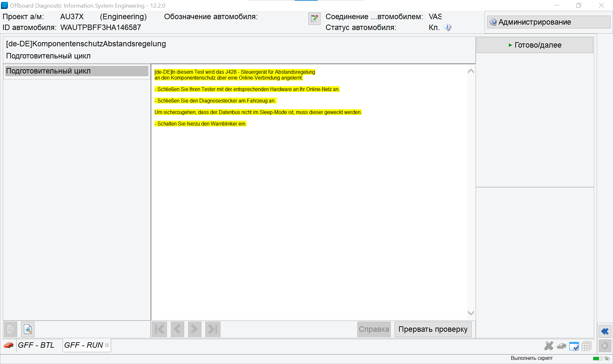Click the gray car icon in status tray
The height and width of the screenshot is (364, 613).
[x=561, y=346]
